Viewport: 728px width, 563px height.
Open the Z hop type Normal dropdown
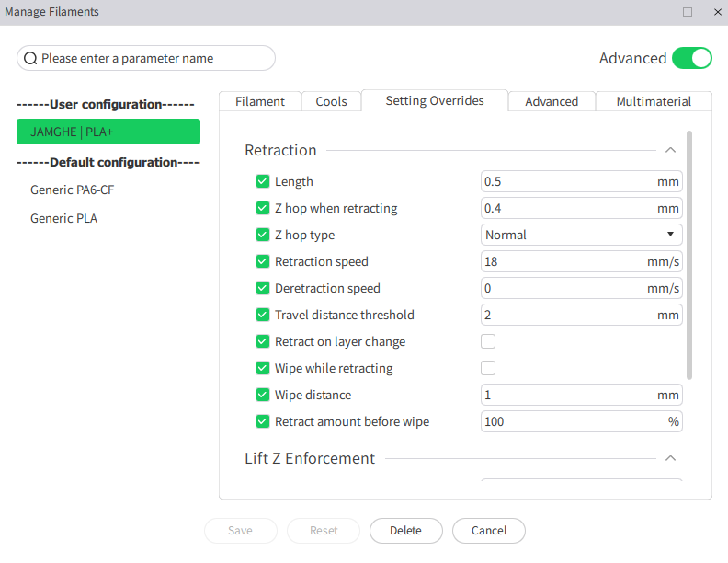tap(581, 235)
